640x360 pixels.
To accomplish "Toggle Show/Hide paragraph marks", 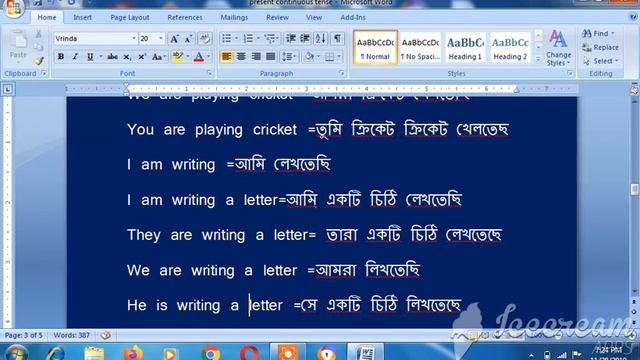I will 337,39.
